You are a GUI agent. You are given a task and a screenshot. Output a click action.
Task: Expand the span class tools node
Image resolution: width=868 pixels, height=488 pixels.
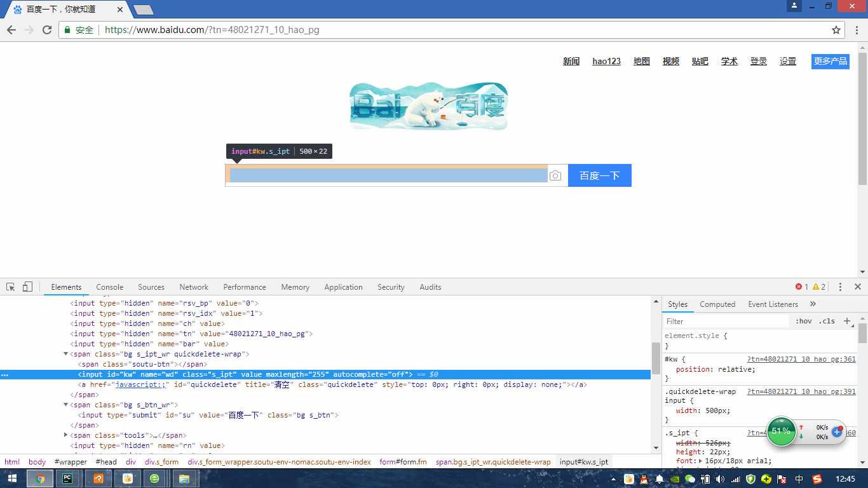pyautogui.click(x=65, y=435)
